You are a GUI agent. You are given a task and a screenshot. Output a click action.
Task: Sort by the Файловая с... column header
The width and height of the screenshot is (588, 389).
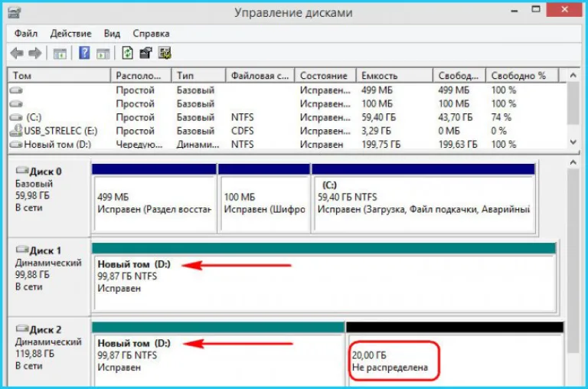260,75
